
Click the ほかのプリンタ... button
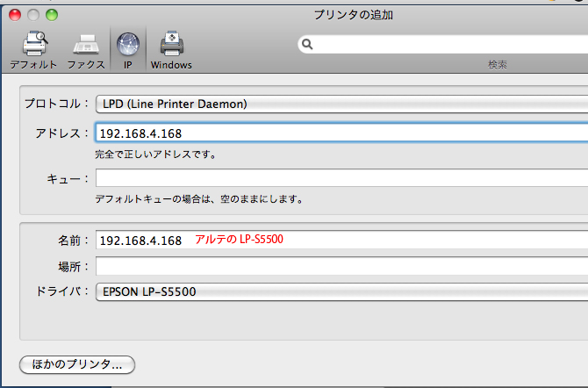[x=77, y=364]
